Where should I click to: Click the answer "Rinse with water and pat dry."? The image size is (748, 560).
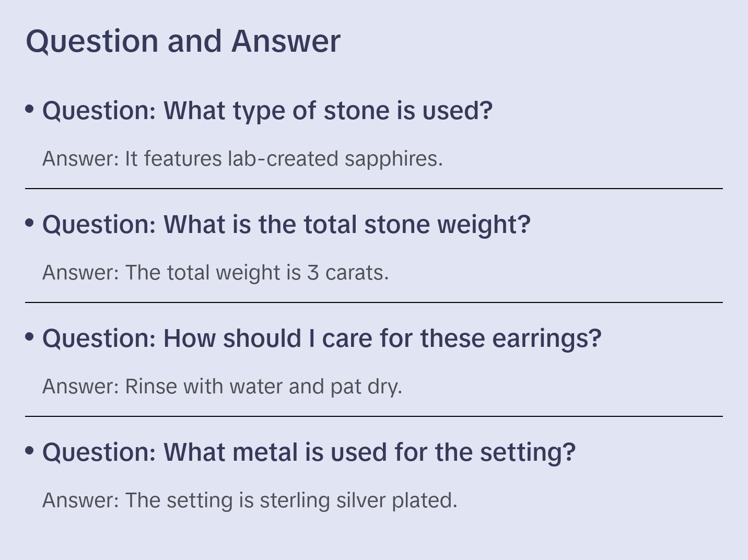222,387
